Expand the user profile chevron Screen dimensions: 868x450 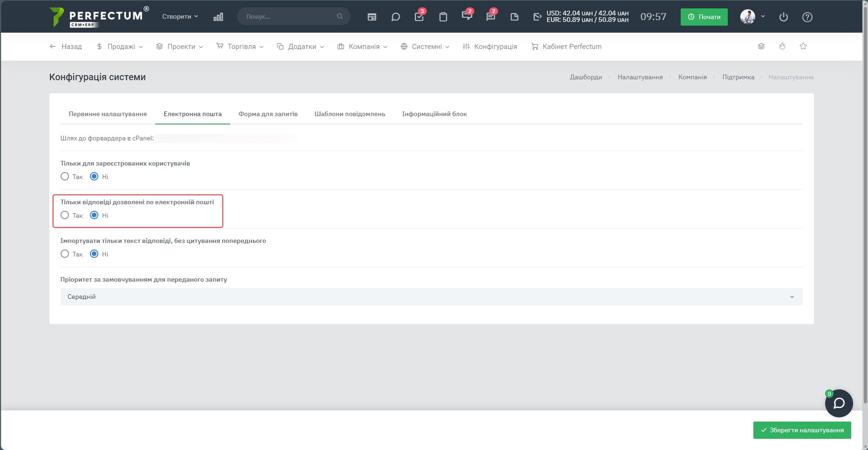[x=763, y=16]
